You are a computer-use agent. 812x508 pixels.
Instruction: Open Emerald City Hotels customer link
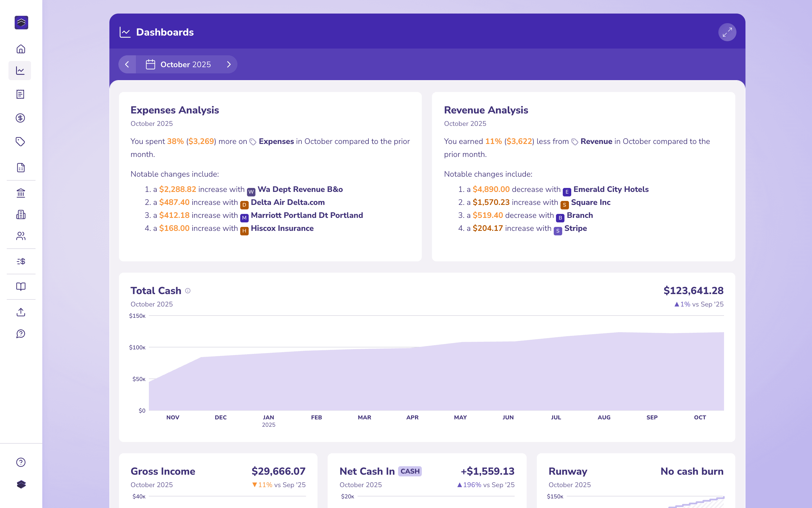click(x=611, y=189)
